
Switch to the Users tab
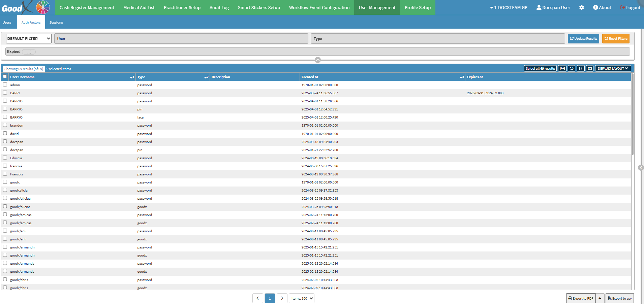coord(7,22)
